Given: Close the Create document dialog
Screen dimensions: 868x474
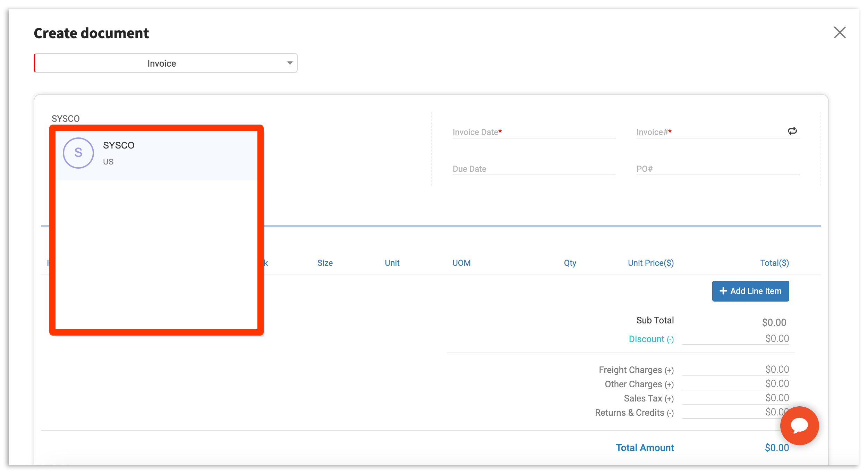Looking at the screenshot, I should (840, 33).
